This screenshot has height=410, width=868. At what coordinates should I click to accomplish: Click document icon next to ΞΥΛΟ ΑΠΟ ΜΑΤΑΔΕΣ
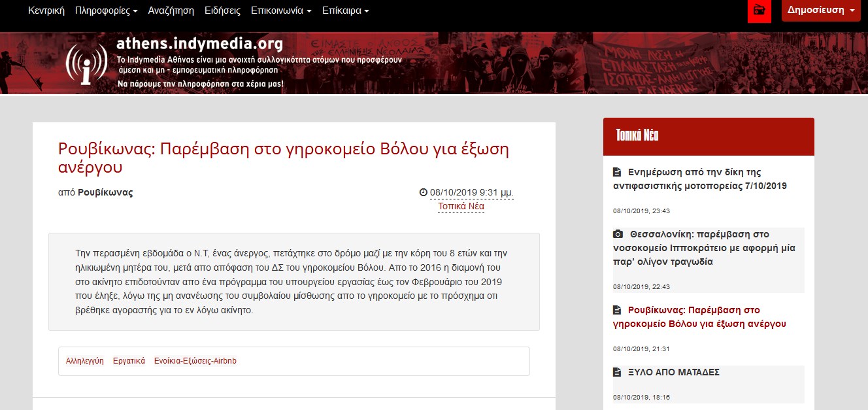616,372
